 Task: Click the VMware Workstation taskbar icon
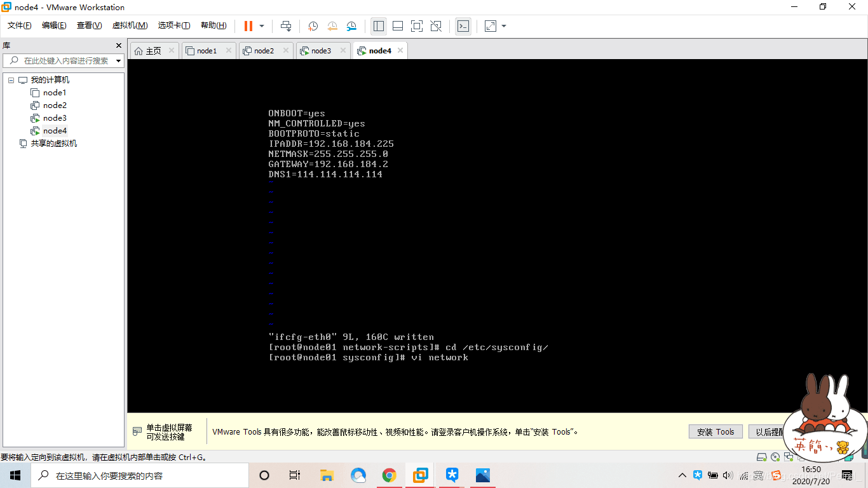(420, 475)
